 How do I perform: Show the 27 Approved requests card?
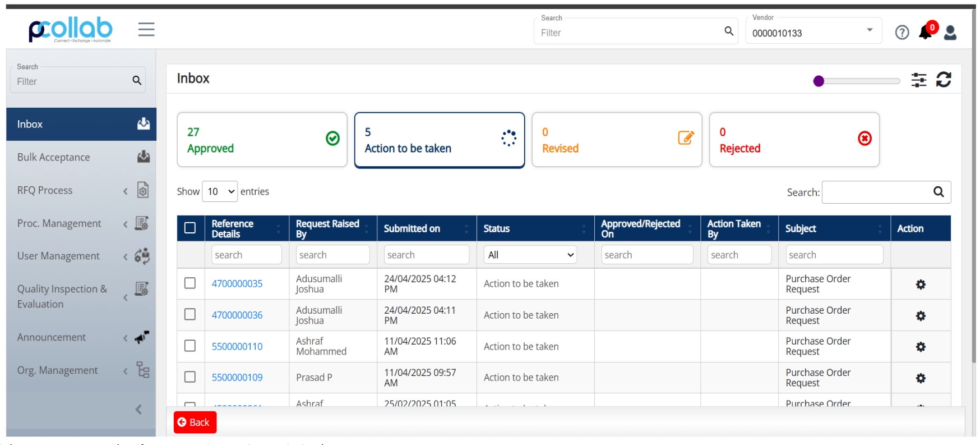(x=262, y=140)
